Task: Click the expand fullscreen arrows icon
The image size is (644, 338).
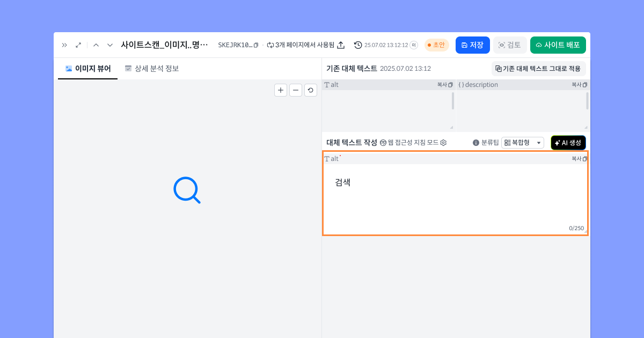Action: coord(78,45)
